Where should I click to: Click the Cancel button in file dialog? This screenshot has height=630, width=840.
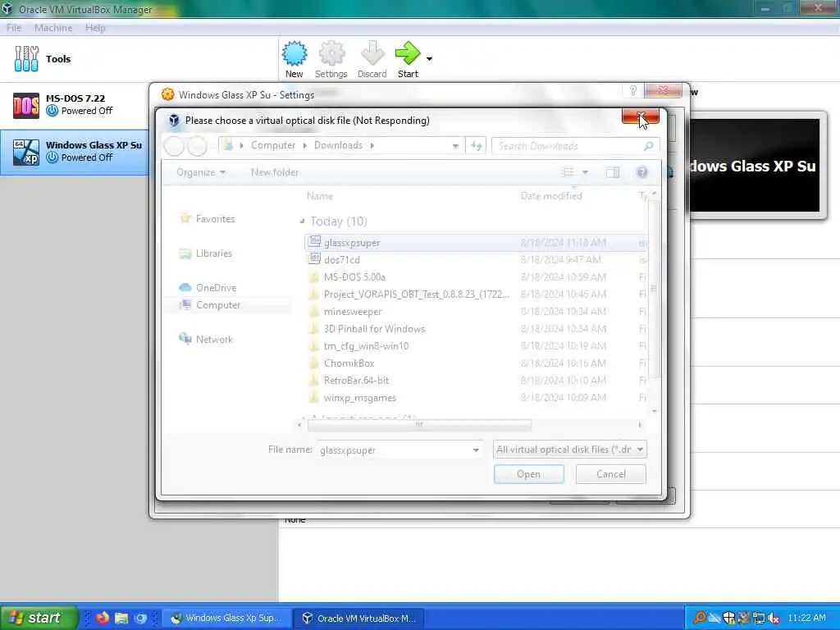610,474
